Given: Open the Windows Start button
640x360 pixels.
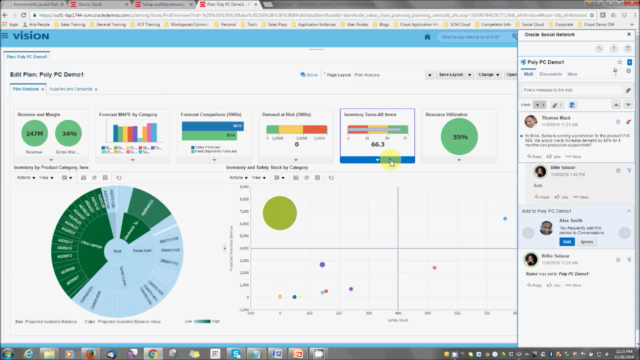Looking at the screenshot, I should 8,353.
